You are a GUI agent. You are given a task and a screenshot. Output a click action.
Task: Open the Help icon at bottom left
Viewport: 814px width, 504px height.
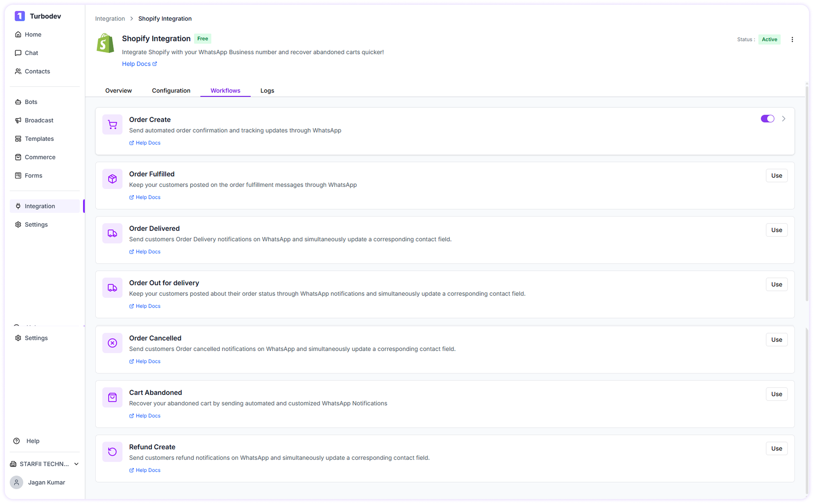click(x=16, y=441)
